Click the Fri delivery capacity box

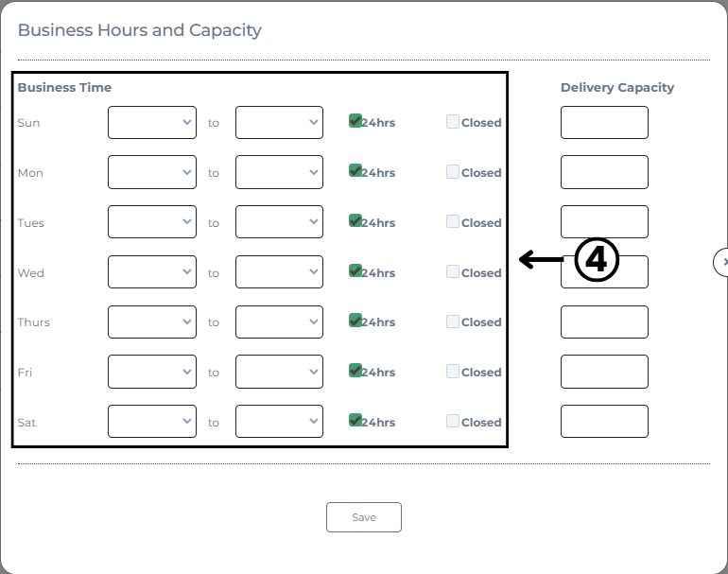point(604,372)
